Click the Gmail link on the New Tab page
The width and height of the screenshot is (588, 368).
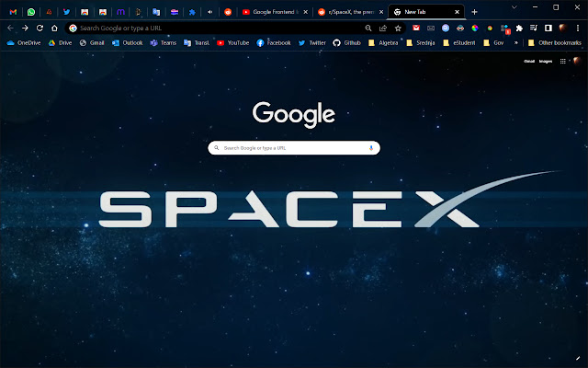[529, 62]
